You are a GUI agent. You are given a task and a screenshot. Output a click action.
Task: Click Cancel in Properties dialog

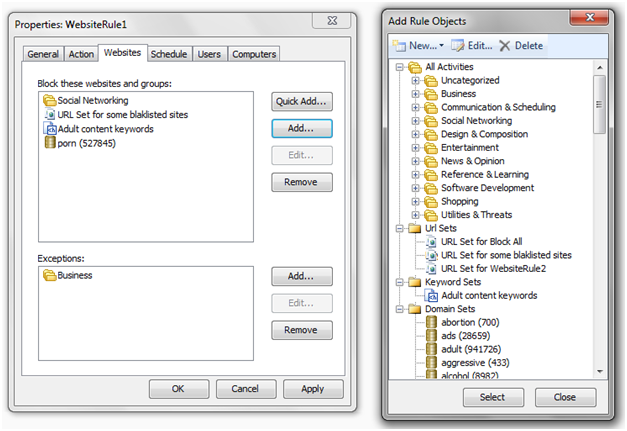click(246, 389)
